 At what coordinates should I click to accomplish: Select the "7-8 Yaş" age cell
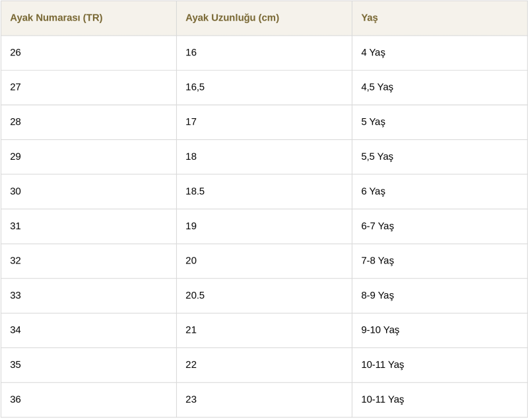[378, 260]
